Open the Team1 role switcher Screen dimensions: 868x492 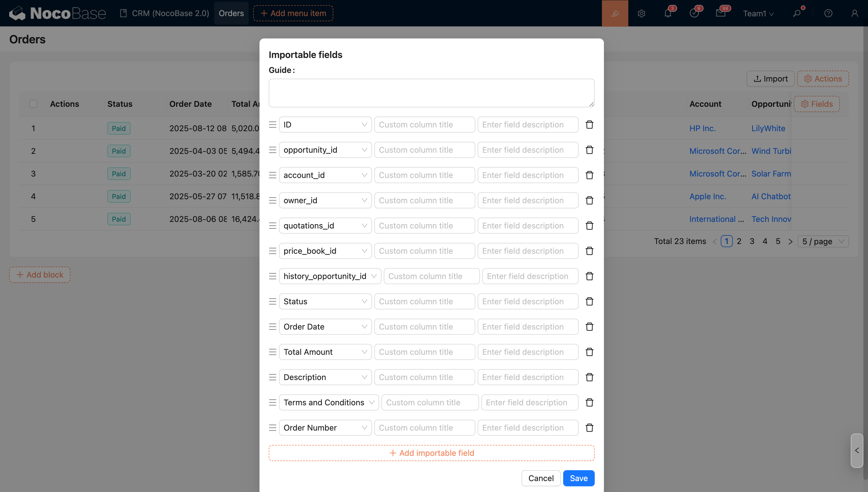(758, 13)
